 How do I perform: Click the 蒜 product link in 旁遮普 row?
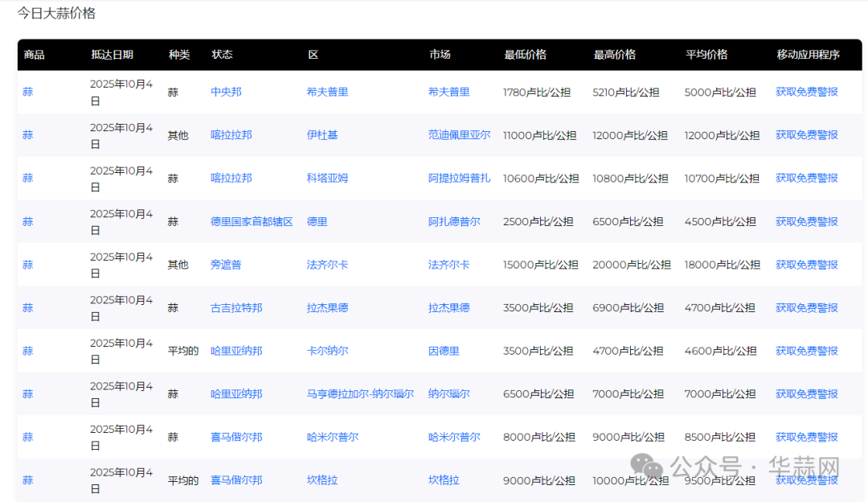point(27,265)
